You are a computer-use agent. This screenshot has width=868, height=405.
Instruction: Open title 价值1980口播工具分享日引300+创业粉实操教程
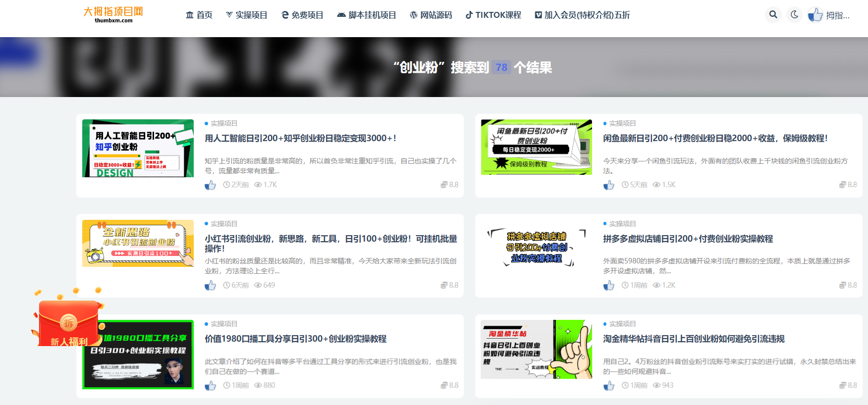296,339
